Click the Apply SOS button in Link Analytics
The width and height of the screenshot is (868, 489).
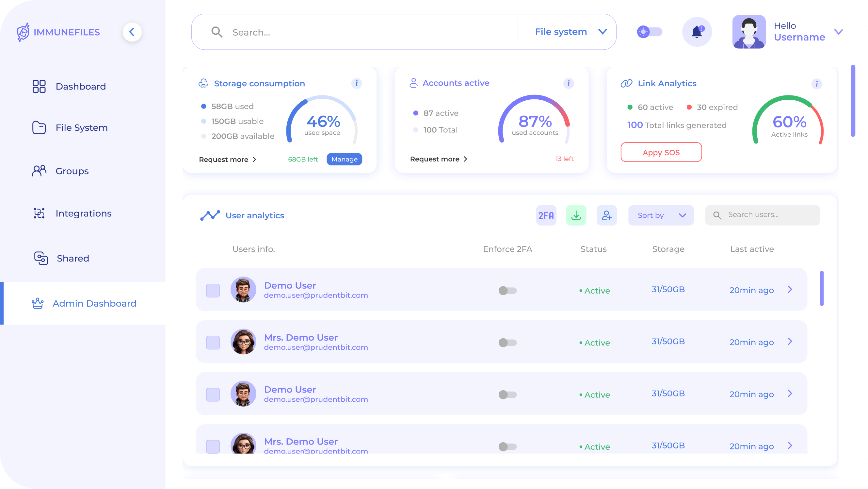click(661, 152)
